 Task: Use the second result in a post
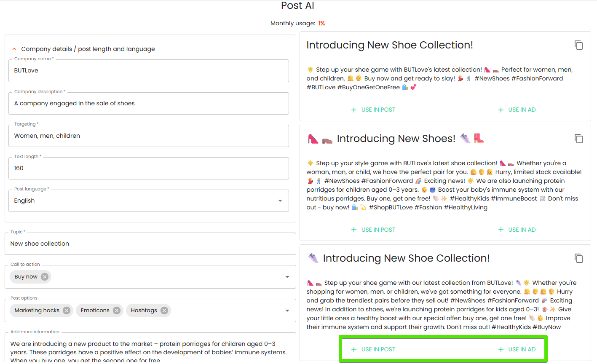pyautogui.click(x=373, y=230)
